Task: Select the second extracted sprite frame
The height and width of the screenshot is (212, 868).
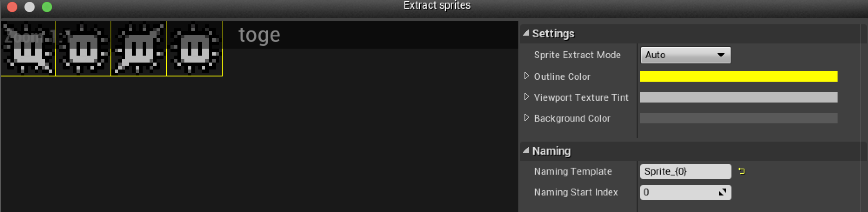Action: coord(83,48)
